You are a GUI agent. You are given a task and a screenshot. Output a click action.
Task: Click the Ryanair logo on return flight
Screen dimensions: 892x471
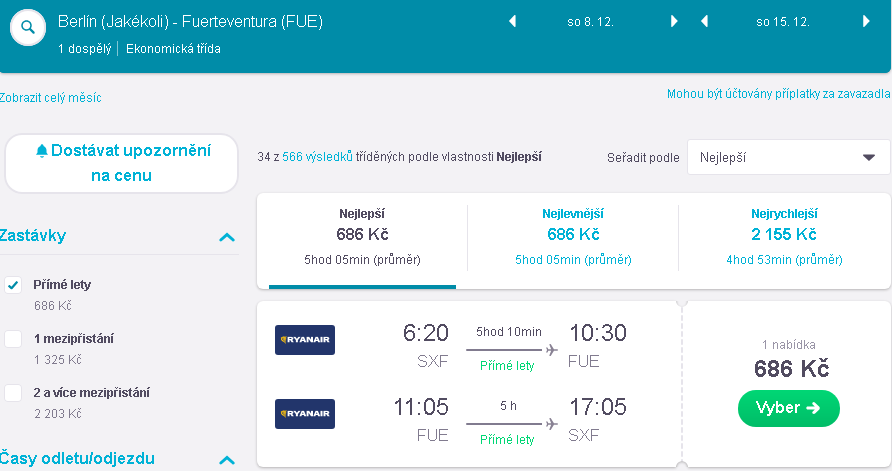[305, 414]
